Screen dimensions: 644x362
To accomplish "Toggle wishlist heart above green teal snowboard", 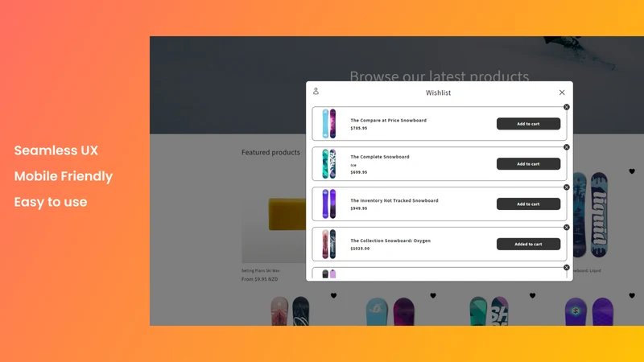I will tap(532, 295).
